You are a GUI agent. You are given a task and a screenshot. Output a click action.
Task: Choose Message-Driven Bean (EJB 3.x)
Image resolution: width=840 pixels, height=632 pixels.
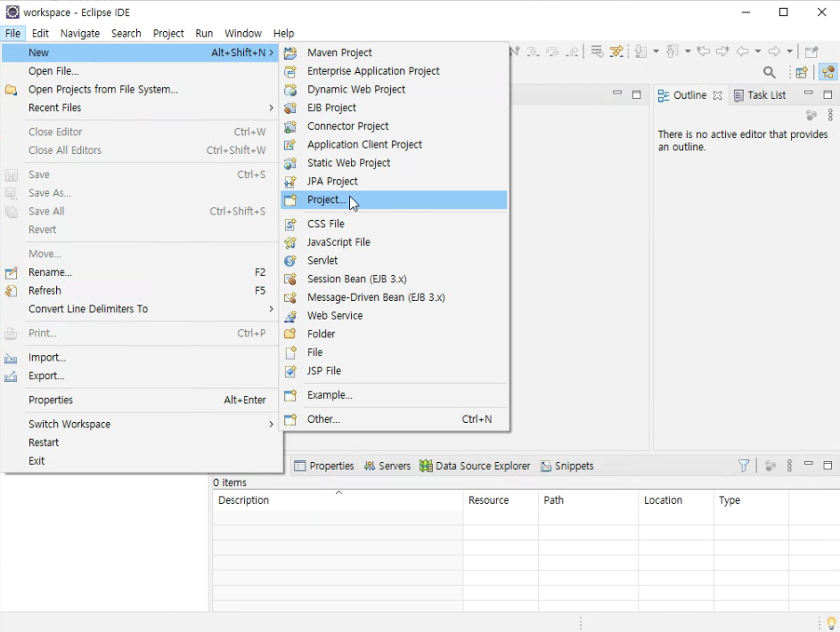pyautogui.click(x=394, y=297)
